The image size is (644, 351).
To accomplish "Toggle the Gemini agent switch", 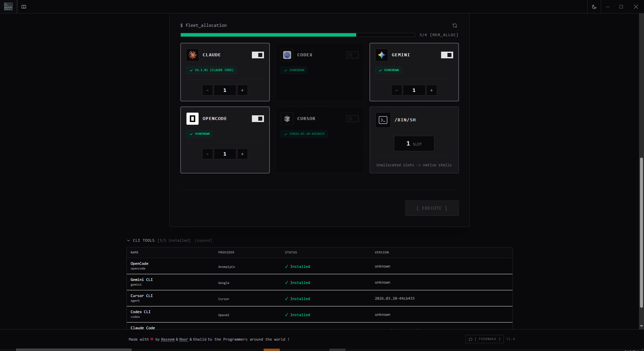I will pyautogui.click(x=447, y=55).
